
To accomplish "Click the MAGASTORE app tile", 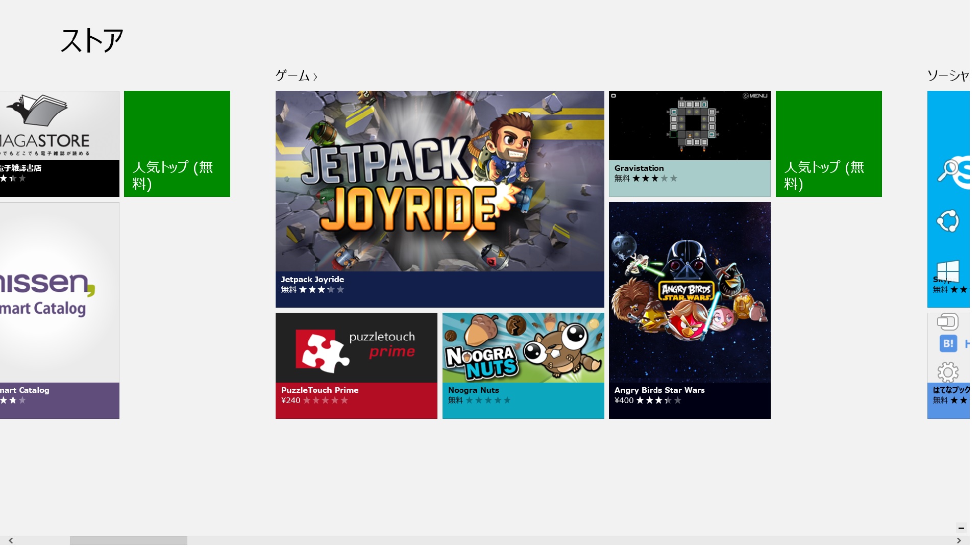I will tap(59, 144).
